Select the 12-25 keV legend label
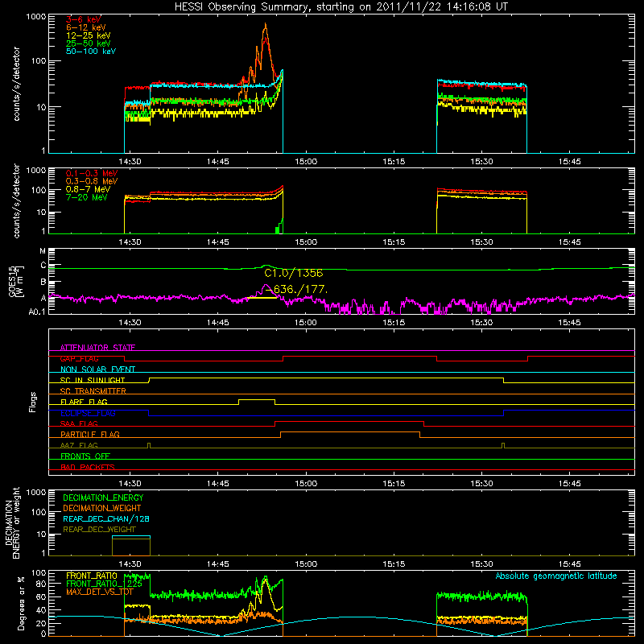The image size is (644, 644). click(x=89, y=35)
